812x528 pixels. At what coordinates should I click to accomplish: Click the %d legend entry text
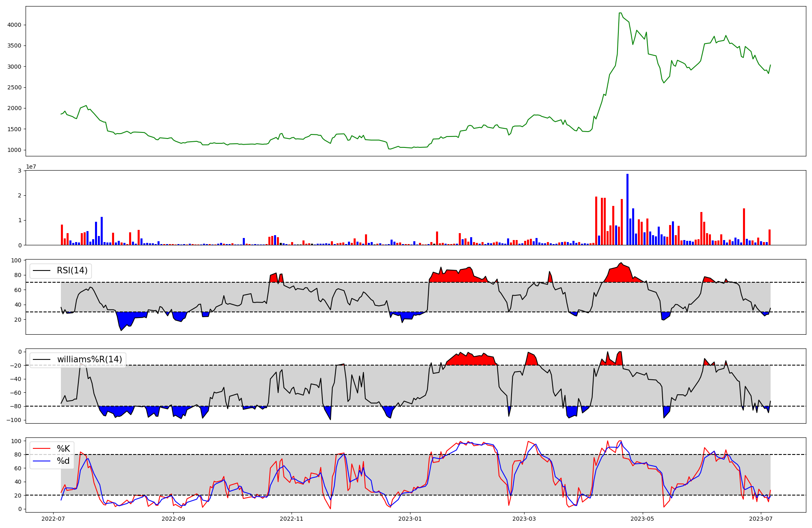click(63, 461)
